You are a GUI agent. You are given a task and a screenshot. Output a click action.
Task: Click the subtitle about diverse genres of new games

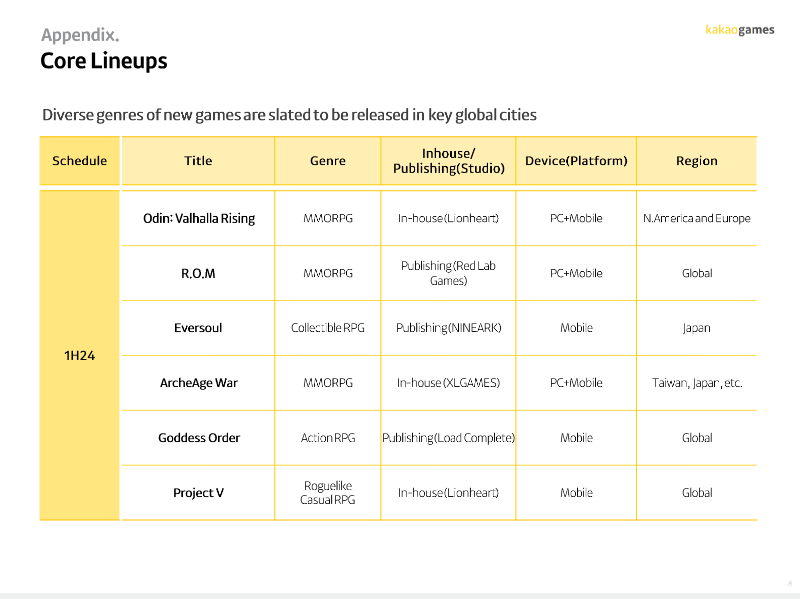pyautogui.click(x=289, y=115)
